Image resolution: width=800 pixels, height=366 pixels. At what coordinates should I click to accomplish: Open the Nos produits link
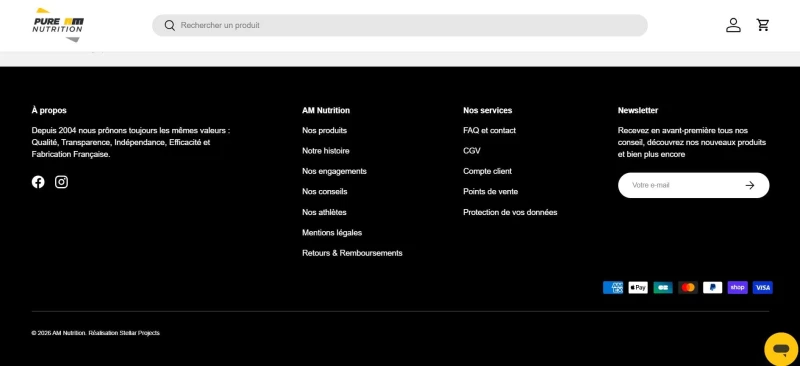(x=324, y=131)
